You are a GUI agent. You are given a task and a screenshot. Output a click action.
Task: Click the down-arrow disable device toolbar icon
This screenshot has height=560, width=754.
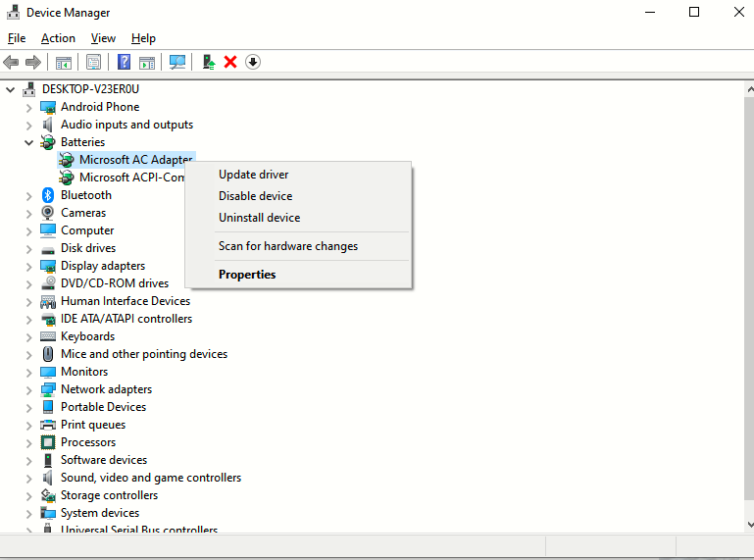(x=253, y=62)
